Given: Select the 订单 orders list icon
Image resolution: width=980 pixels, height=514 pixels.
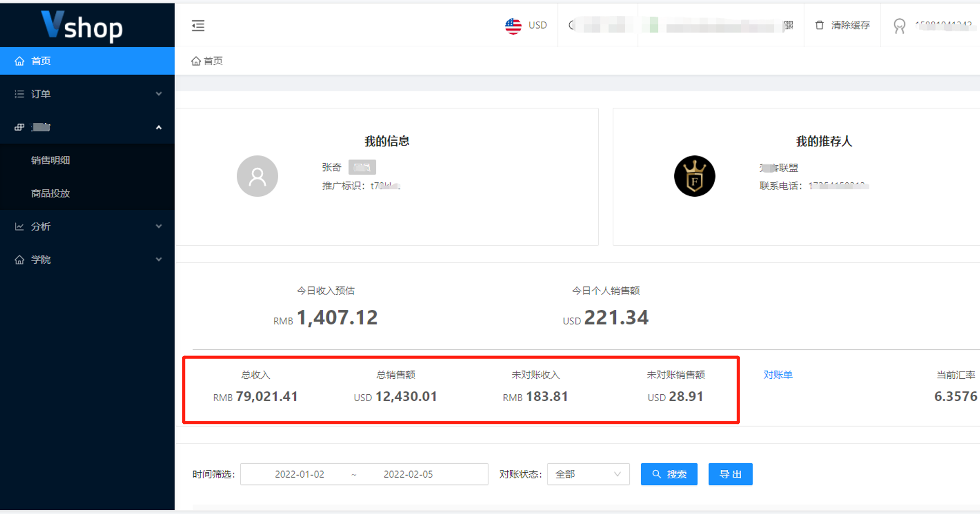Looking at the screenshot, I should point(19,94).
